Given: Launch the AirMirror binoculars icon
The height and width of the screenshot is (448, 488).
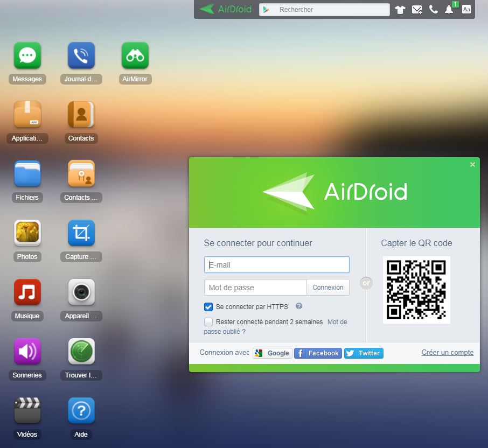Looking at the screenshot, I should click(135, 55).
